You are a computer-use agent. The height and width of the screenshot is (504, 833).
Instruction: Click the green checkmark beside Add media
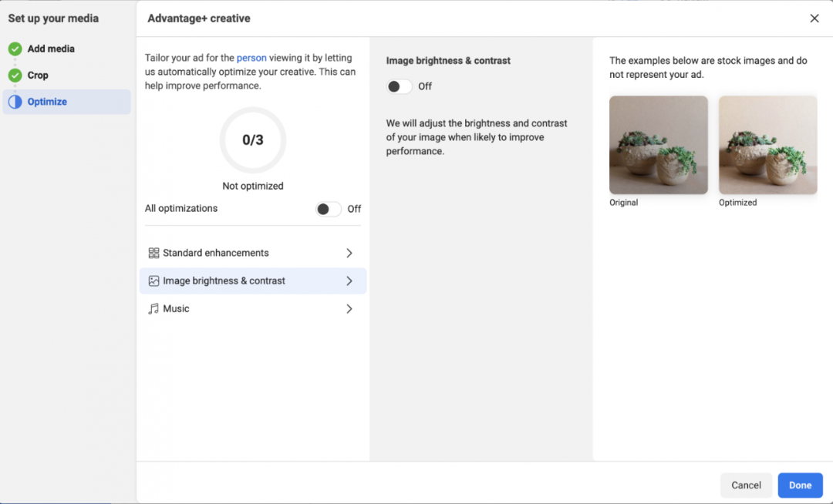click(15, 49)
